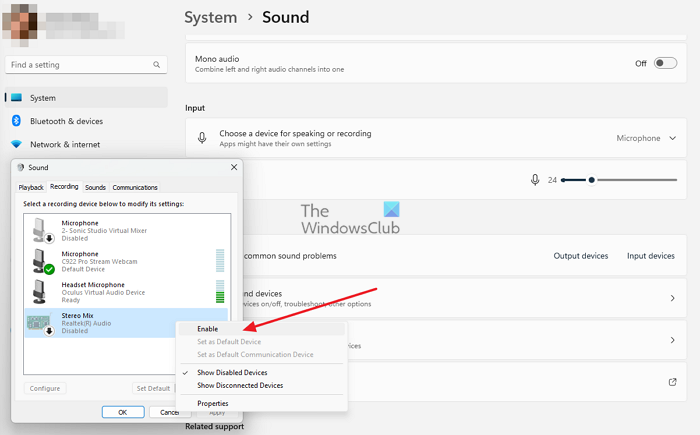This screenshot has width=700, height=435.
Task: Click the Bluetooth & devices sidebar icon
Action: coord(16,121)
